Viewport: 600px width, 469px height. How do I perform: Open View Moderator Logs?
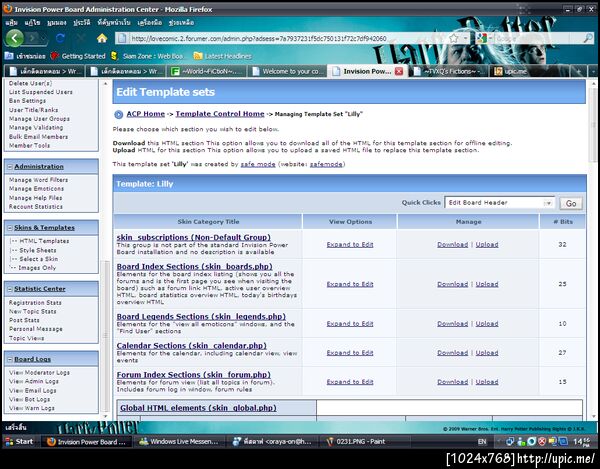tap(39, 373)
